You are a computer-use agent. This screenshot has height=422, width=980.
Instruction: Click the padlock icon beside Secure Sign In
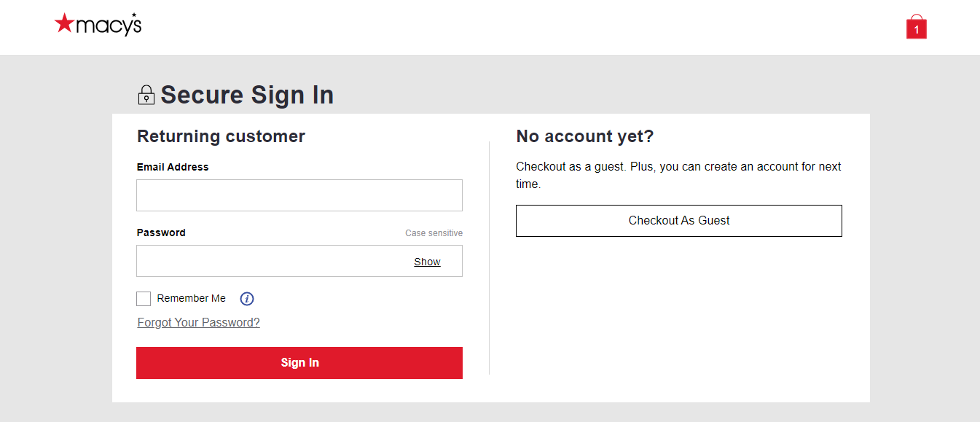tap(146, 95)
